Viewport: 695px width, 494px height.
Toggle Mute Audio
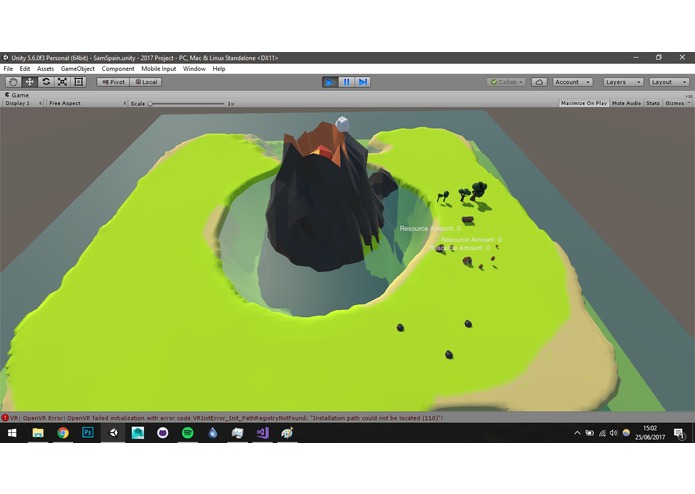(x=626, y=103)
